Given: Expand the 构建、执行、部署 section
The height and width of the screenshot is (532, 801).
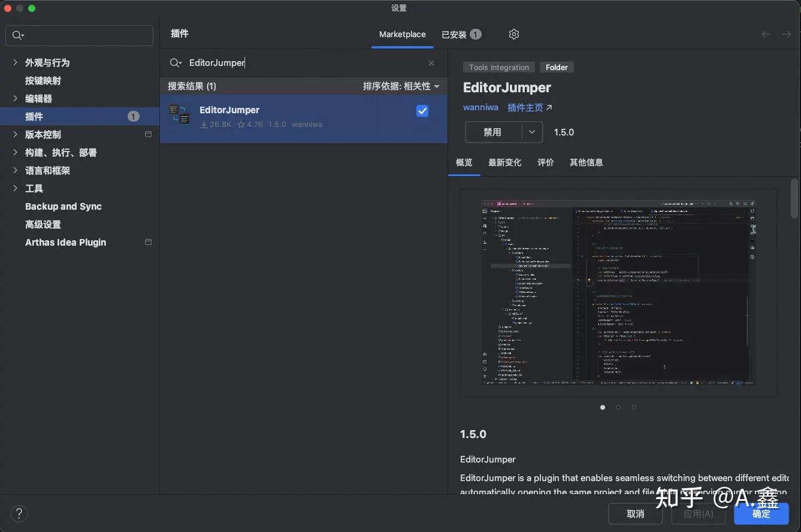Looking at the screenshot, I should (15, 153).
